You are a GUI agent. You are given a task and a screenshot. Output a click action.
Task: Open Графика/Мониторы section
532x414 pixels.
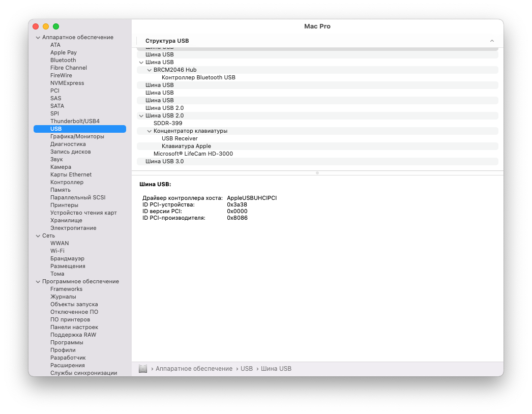77,136
